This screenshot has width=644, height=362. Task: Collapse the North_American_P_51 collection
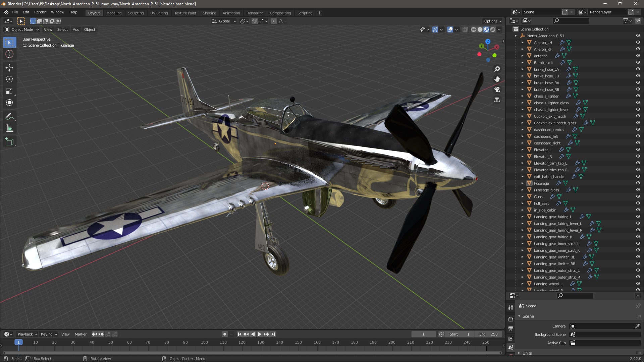pyautogui.click(x=516, y=36)
